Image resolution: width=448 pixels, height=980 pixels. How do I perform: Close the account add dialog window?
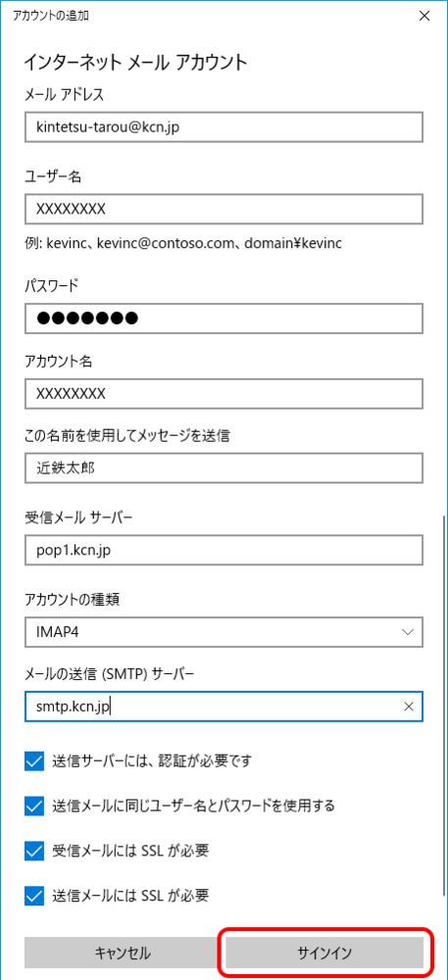click(x=424, y=17)
